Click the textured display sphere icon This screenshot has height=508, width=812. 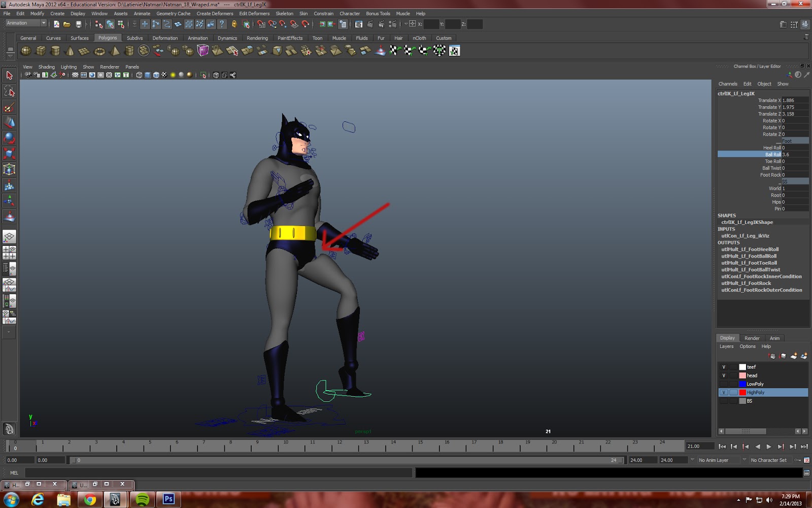pyautogui.click(x=165, y=75)
